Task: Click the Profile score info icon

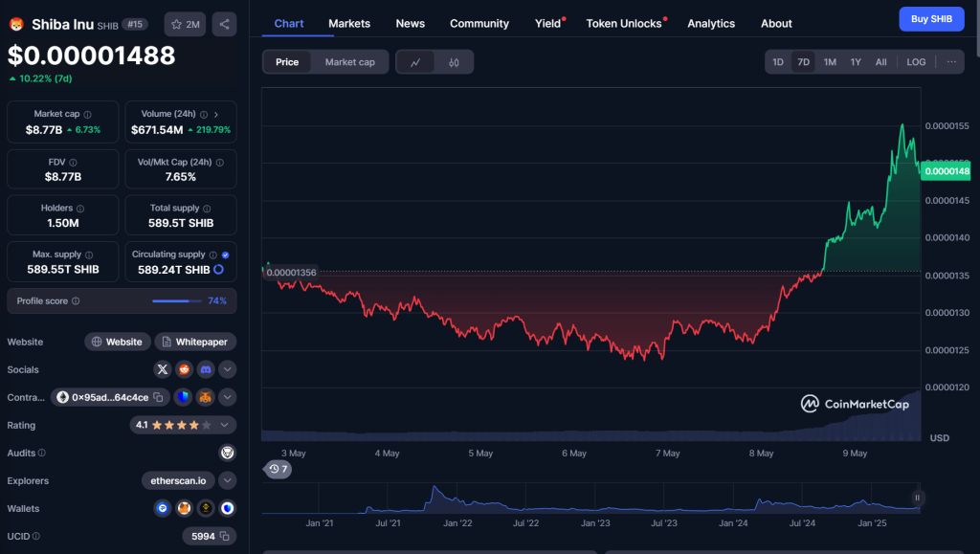Action: coord(76,301)
